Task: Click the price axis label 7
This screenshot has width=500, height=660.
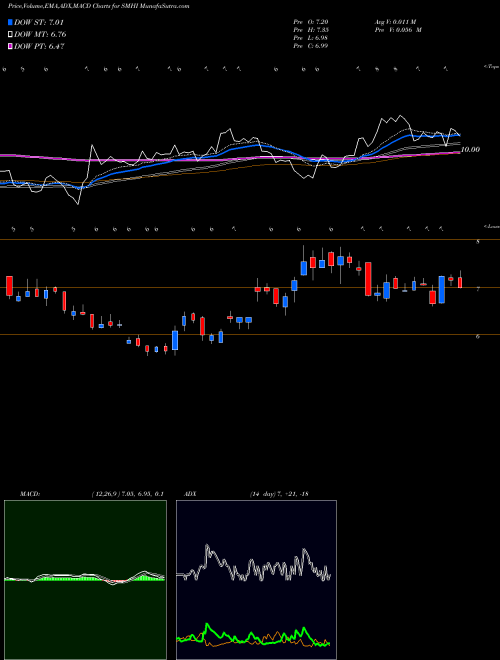Action: click(x=478, y=289)
